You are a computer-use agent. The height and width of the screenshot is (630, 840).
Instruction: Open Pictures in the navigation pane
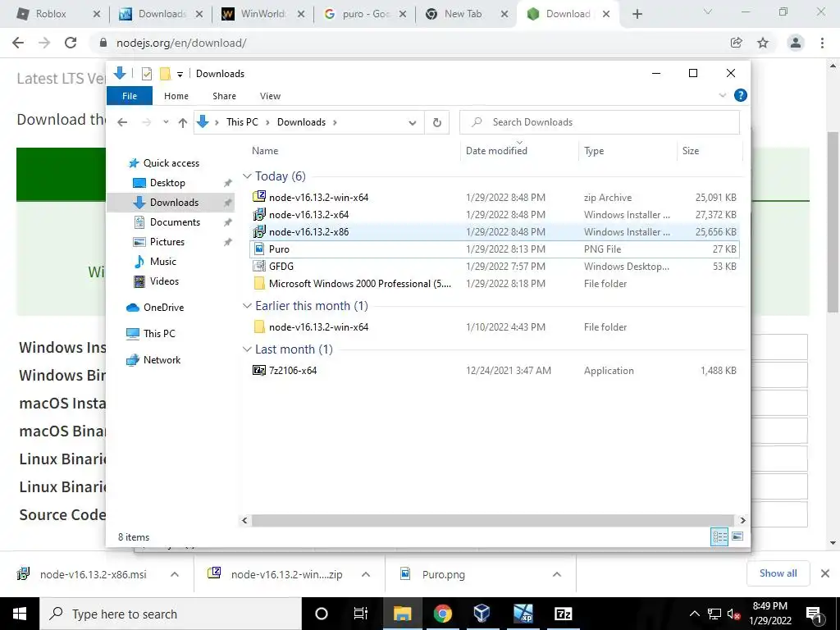(158, 242)
